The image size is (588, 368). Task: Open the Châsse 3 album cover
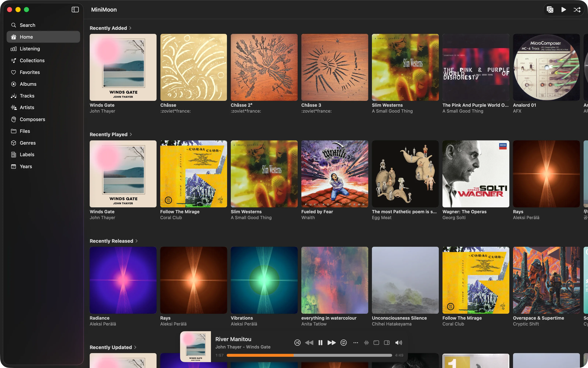coord(335,67)
